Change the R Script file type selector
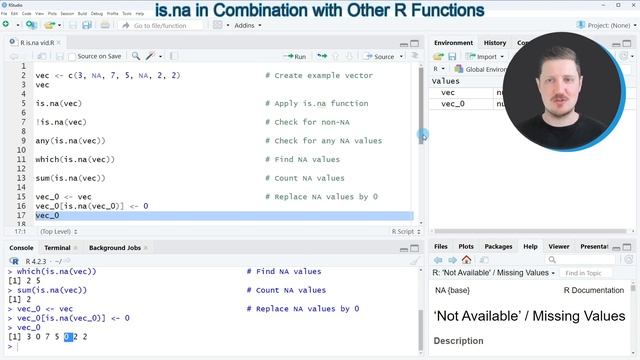The width and height of the screenshot is (640, 360). pos(406,231)
